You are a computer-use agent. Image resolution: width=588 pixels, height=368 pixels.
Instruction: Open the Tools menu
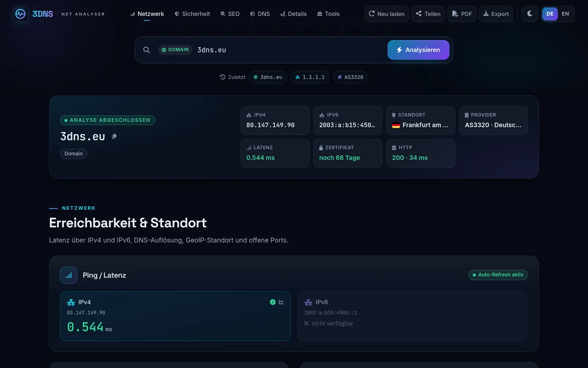[328, 14]
